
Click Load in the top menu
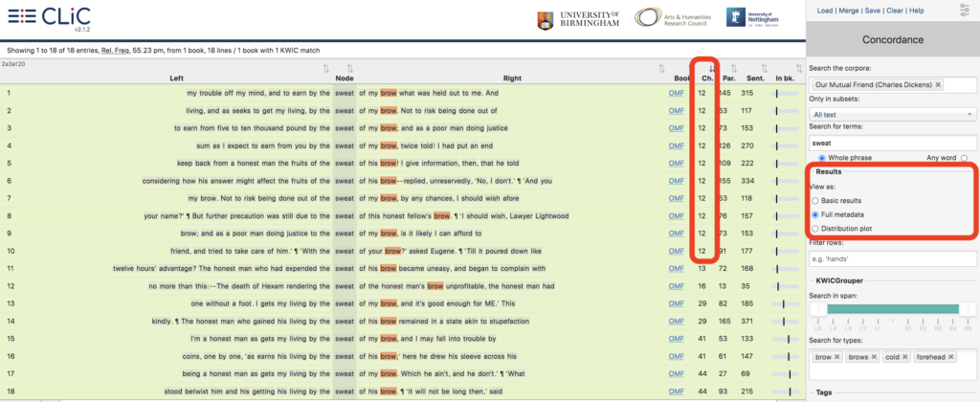tap(822, 11)
